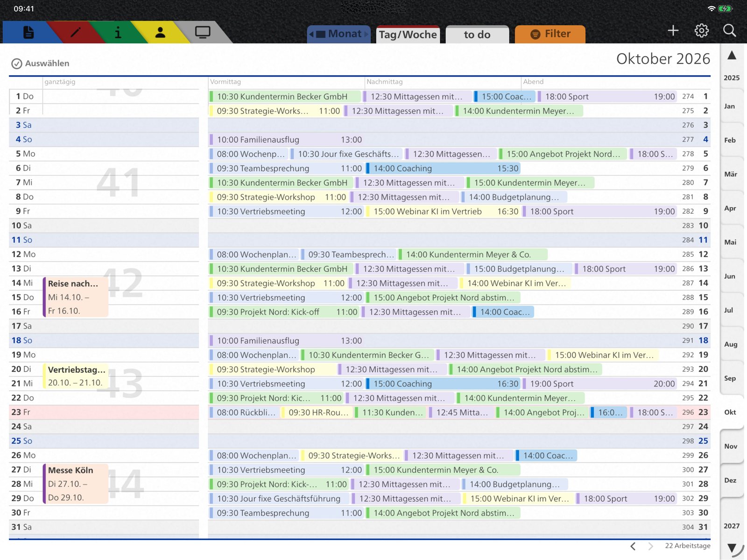
Task: Jump to year 2025
Action: point(732,78)
